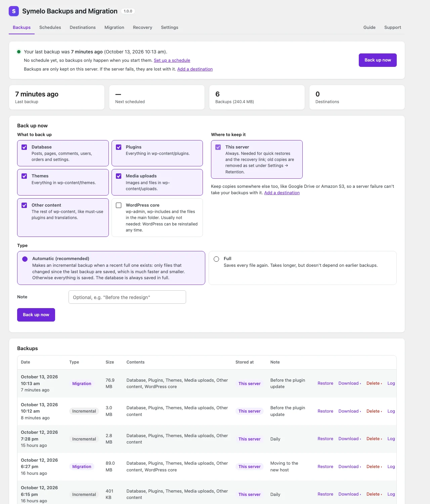Screen dimensions: 430x504
Task: Open Delete dropdown for the 10:13 am backup
Action: point(374,383)
